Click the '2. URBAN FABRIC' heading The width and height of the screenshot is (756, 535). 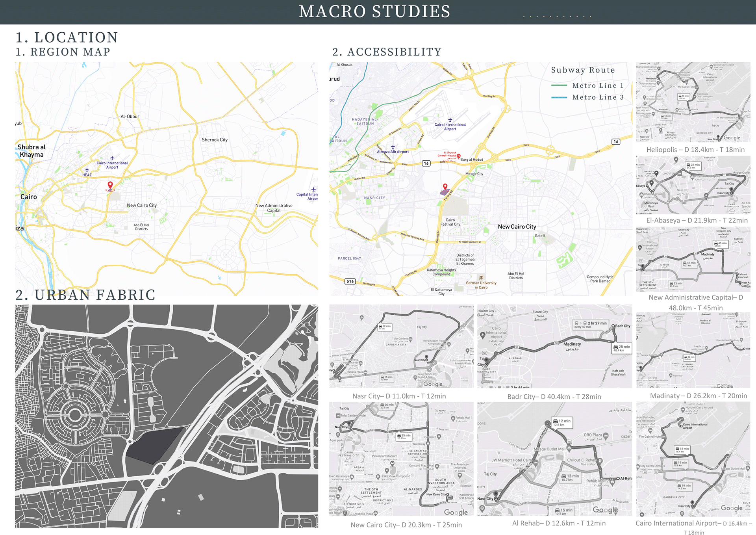[x=85, y=295]
